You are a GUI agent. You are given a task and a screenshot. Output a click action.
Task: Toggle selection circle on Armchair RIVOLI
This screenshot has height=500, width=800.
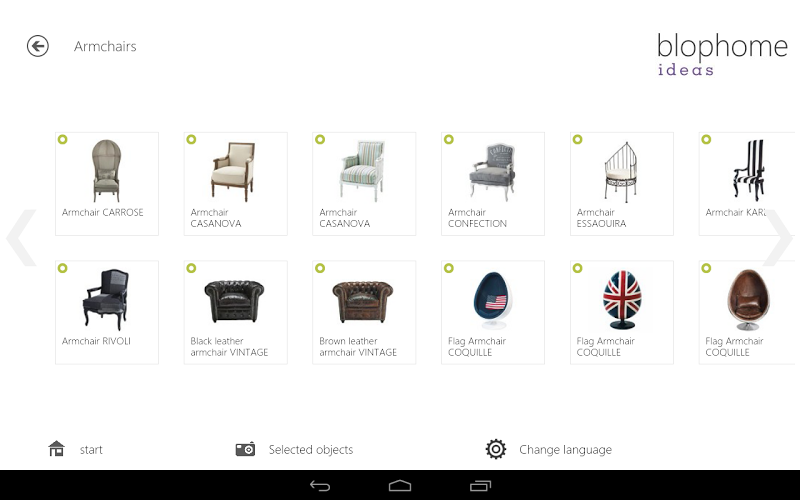click(x=62, y=268)
